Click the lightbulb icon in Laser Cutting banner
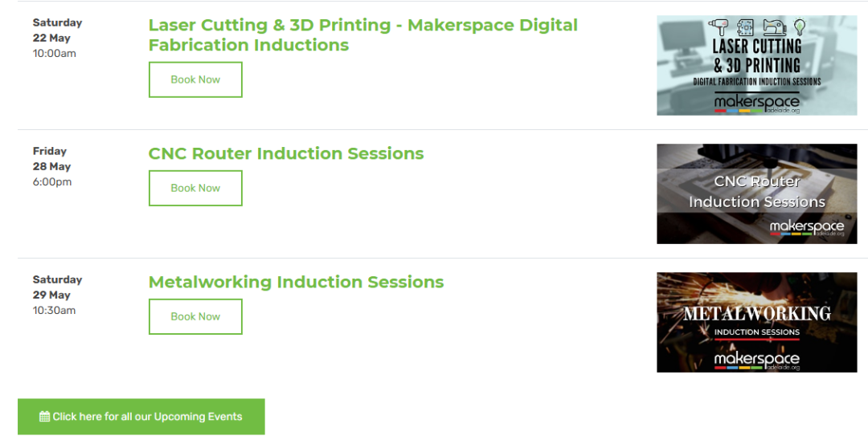868x444 pixels. [800, 27]
